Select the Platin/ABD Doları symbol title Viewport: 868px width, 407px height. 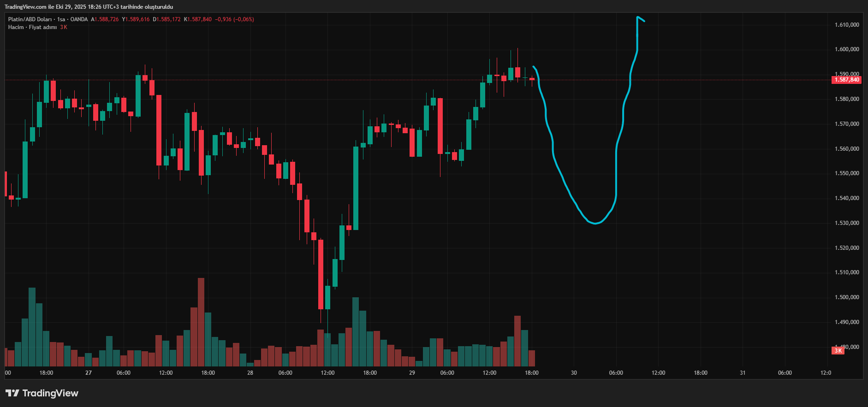(30, 19)
